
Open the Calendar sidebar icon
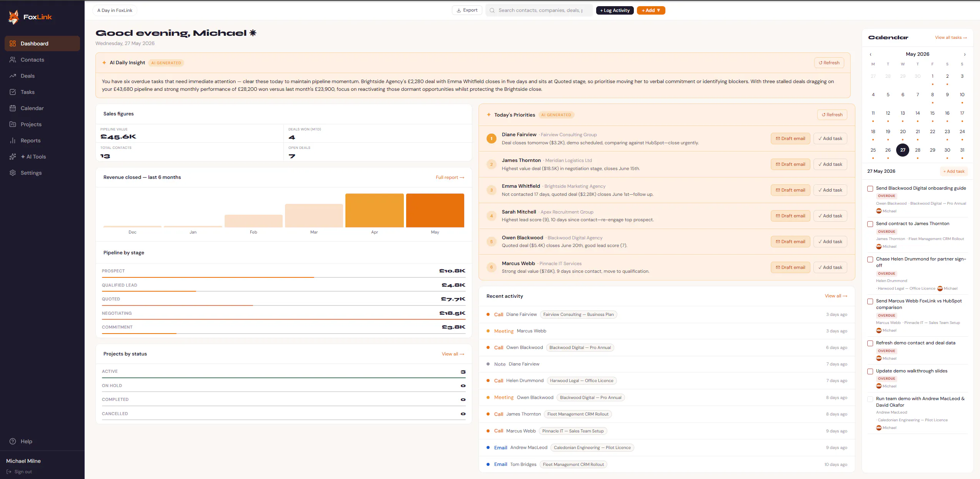click(x=13, y=108)
